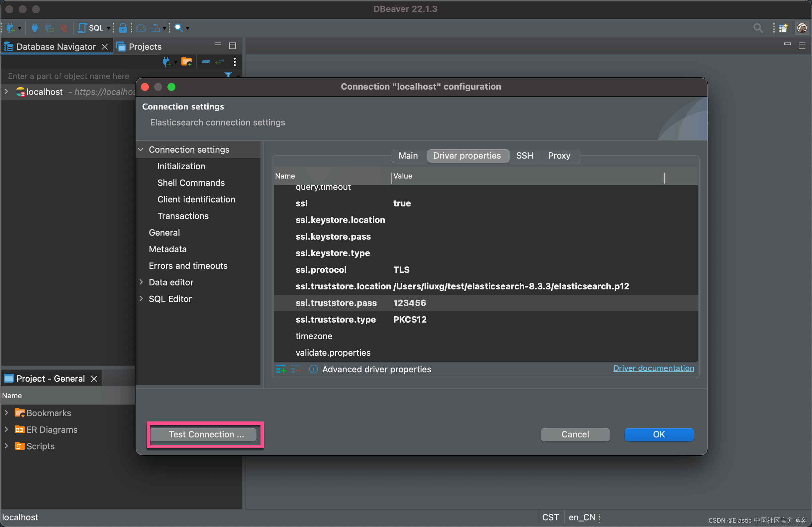Viewport: 812px width, 527px height.
Task: Expand the Bookmarks folder in Project panel
Action: (6, 413)
